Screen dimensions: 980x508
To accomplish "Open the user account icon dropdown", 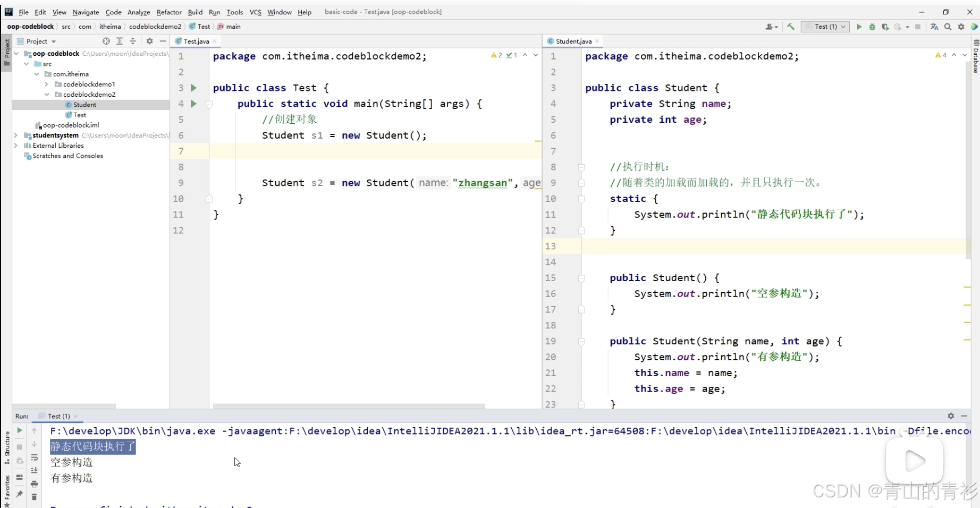I will (771, 27).
